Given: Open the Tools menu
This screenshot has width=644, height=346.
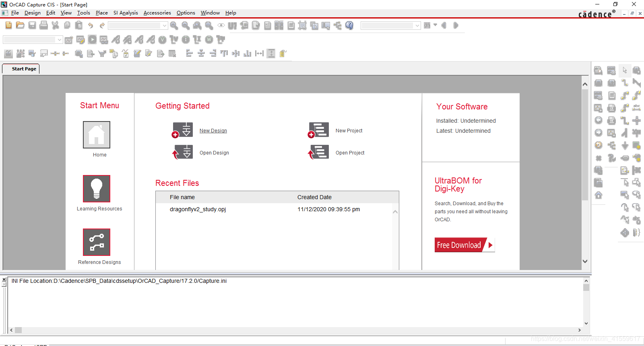Looking at the screenshot, I should pos(84,13).
